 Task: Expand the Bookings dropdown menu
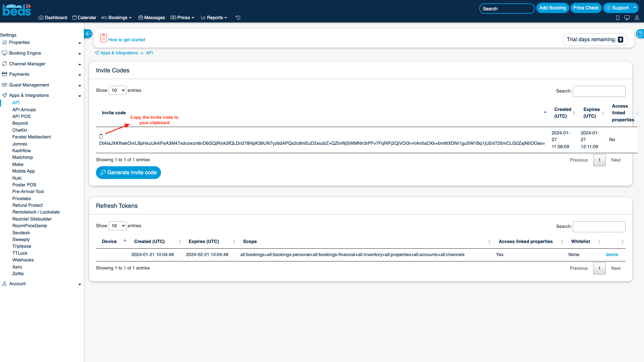[x=117, y=18]
